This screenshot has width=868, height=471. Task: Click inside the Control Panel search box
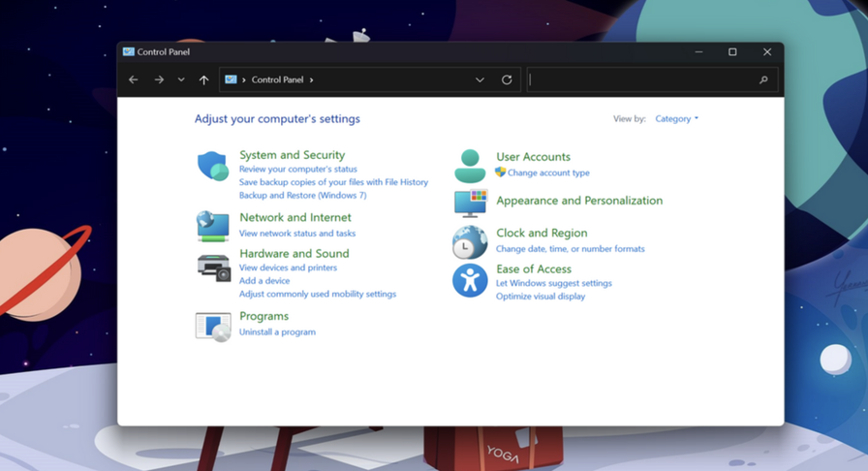coord(644,80)
